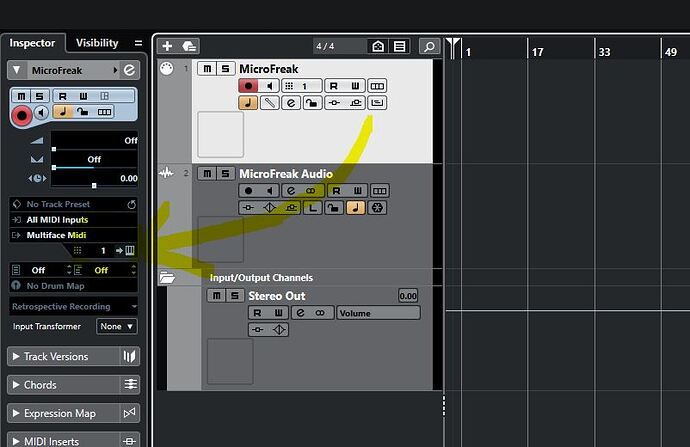
Task: Click the Input/Output Channels folder icon
Action: point(167,277)
